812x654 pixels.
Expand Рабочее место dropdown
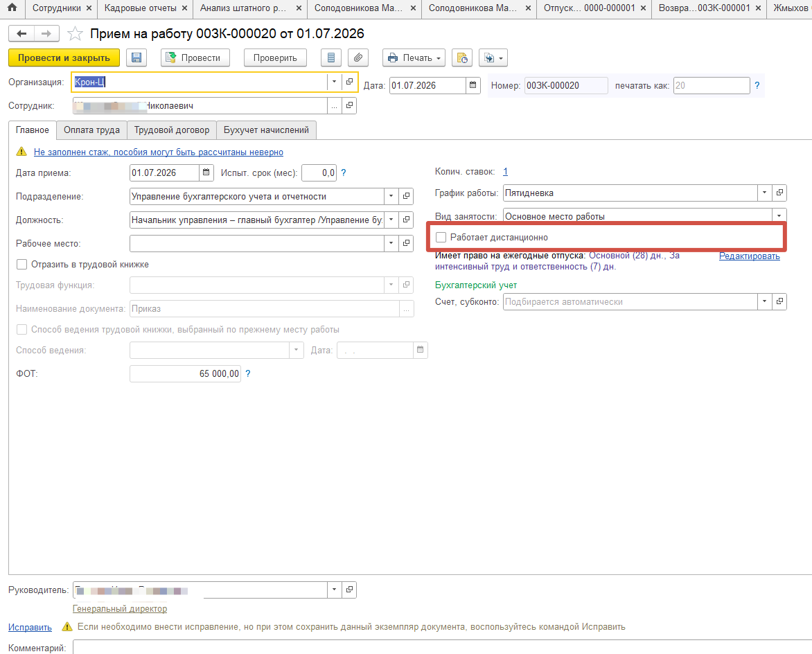coord(391,243)
